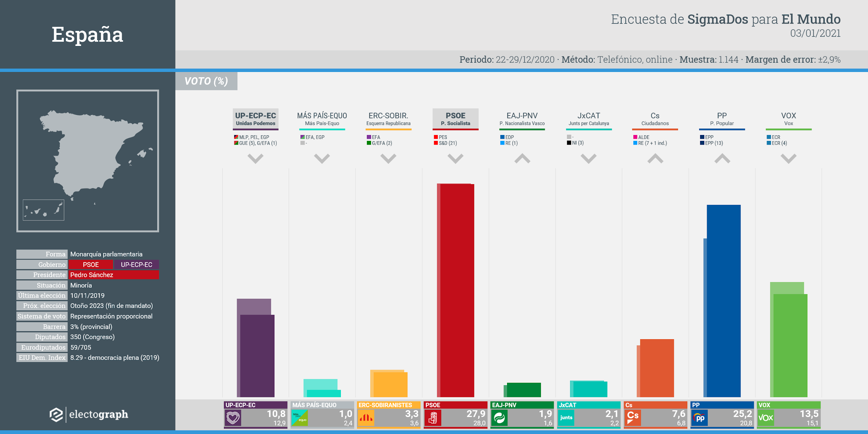Click the up chevron under PP

coord(722,159)
